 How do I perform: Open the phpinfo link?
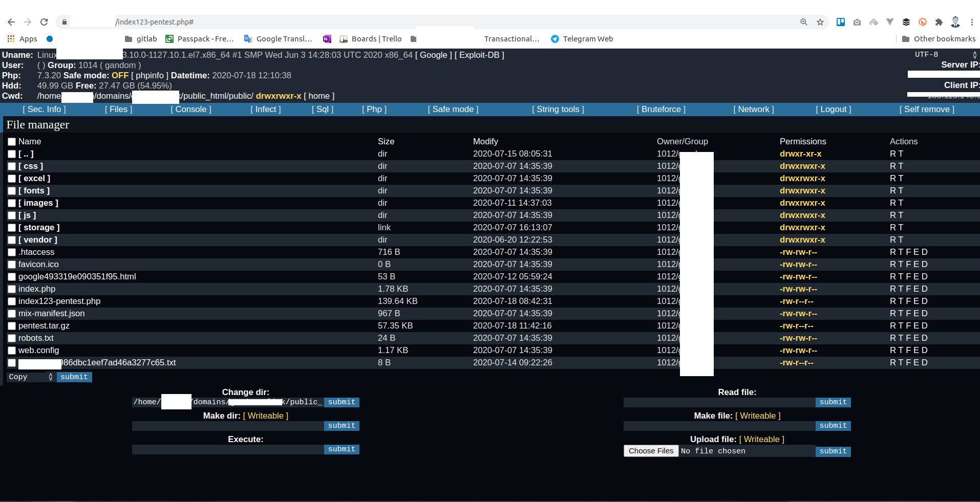150,75
